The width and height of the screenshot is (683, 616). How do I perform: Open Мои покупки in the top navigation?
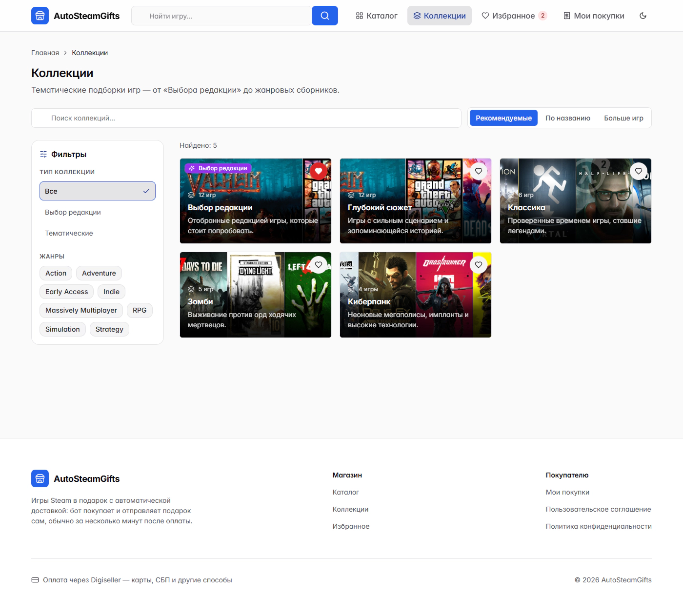(x=594, y=16)
